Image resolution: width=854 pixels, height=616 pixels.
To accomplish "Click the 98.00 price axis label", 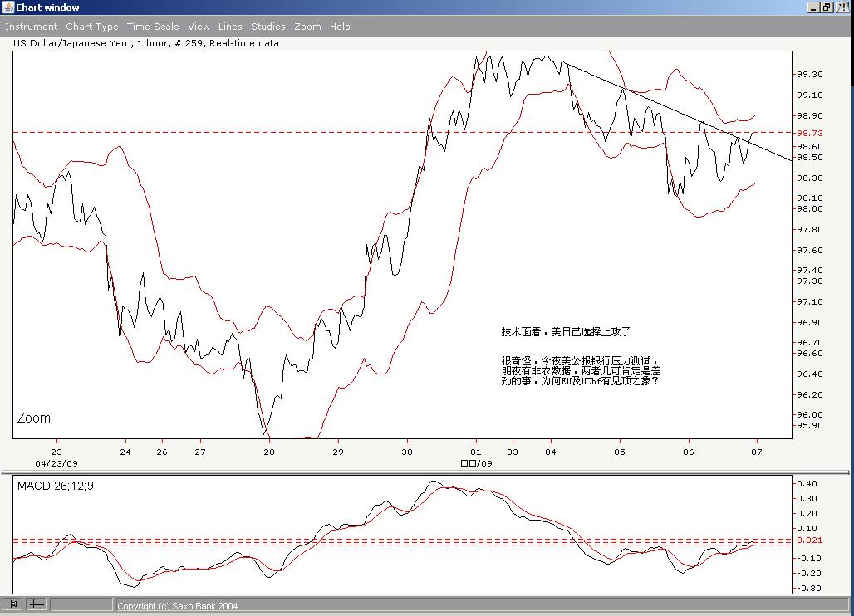I will pyautogui.click(x=810, y=209).
